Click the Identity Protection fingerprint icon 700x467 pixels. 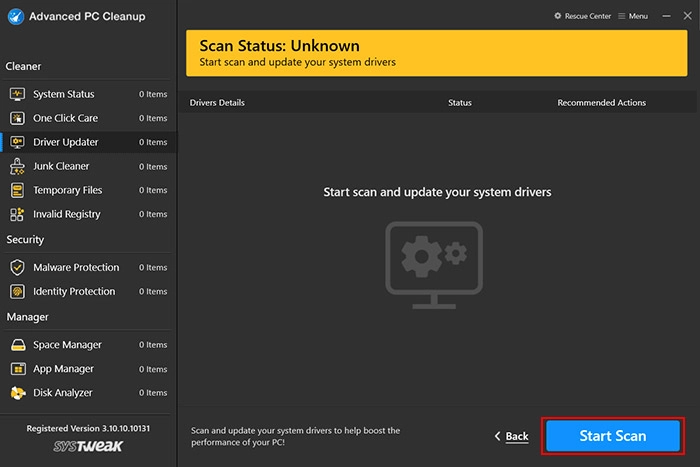pyautogui.click(x=17, y=292)
